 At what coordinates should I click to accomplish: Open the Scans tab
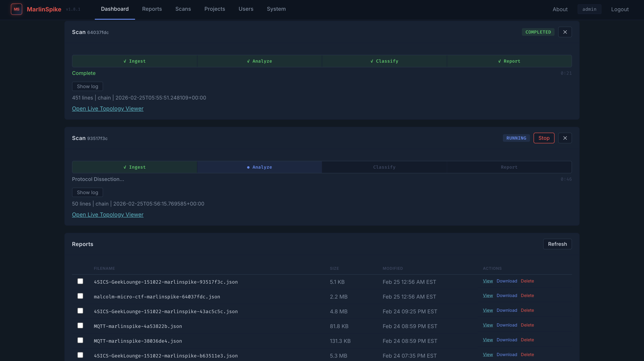point(183,9)
